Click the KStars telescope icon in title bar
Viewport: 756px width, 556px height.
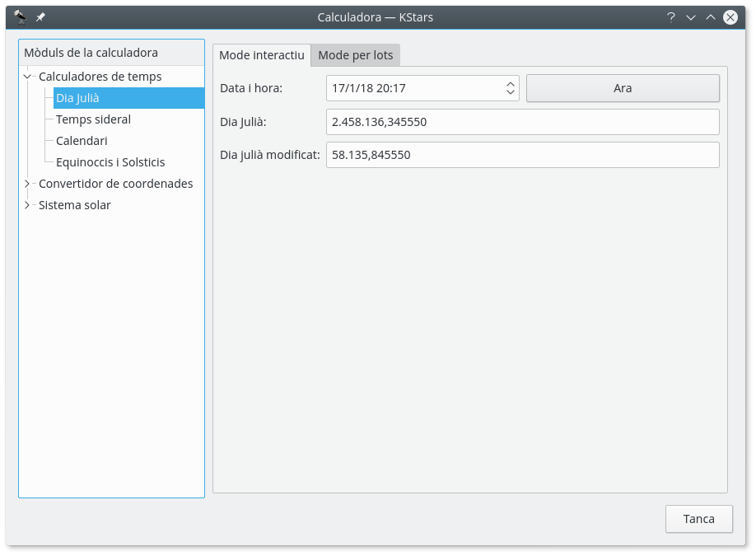click(x=21, y=16)
